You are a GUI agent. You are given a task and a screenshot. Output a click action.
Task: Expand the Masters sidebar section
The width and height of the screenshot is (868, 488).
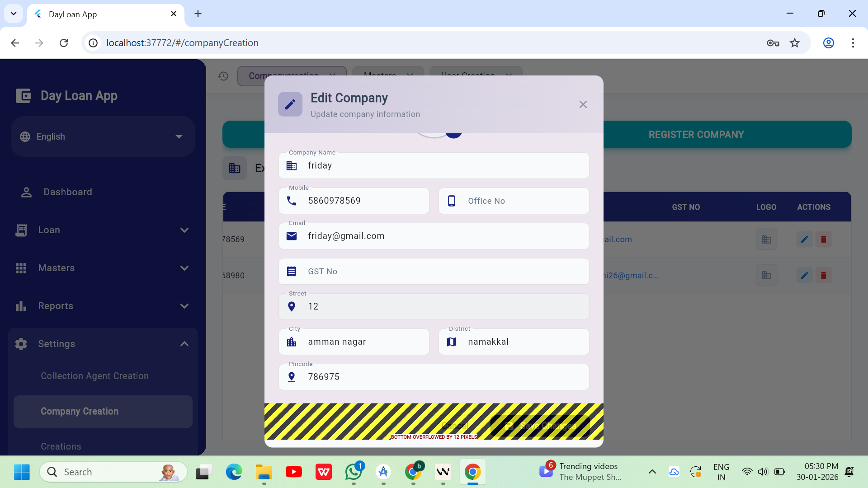pyautogui.click(x=103, y=268)
